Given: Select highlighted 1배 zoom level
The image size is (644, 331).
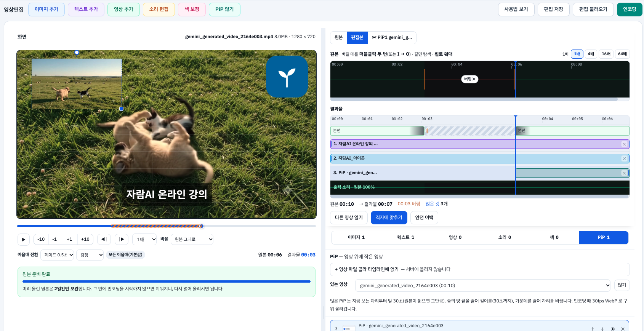Looking at the screenshot, I should click(577, 54).
